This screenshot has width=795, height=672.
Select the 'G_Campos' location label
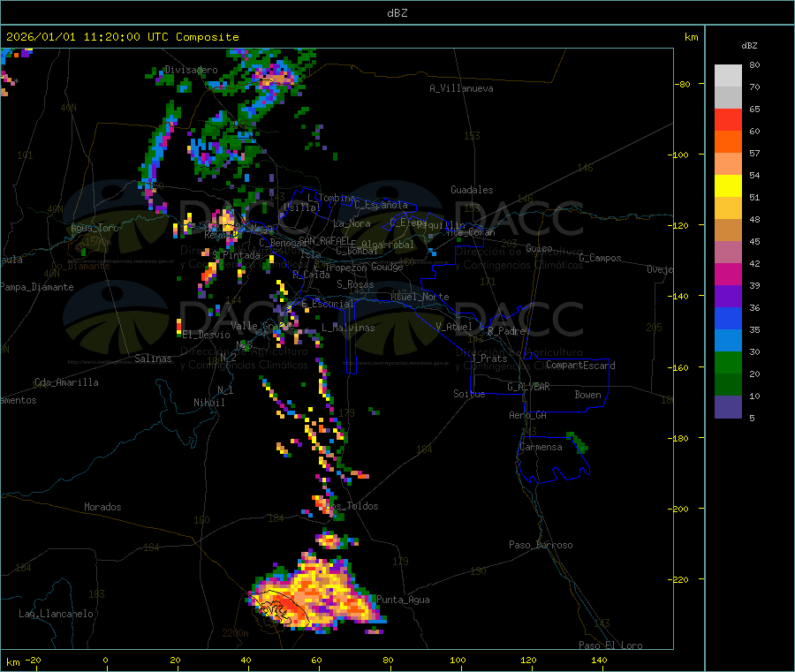click(x=601, y=258)
